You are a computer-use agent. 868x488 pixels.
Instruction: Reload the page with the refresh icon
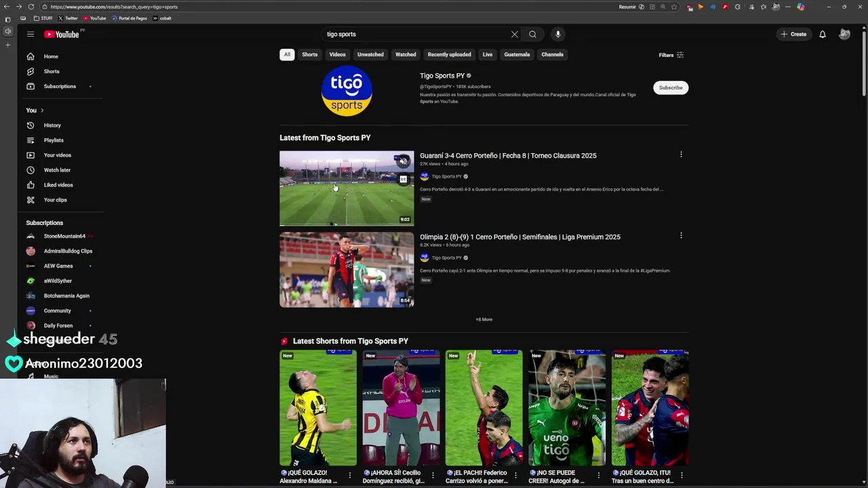click(31, 7)
